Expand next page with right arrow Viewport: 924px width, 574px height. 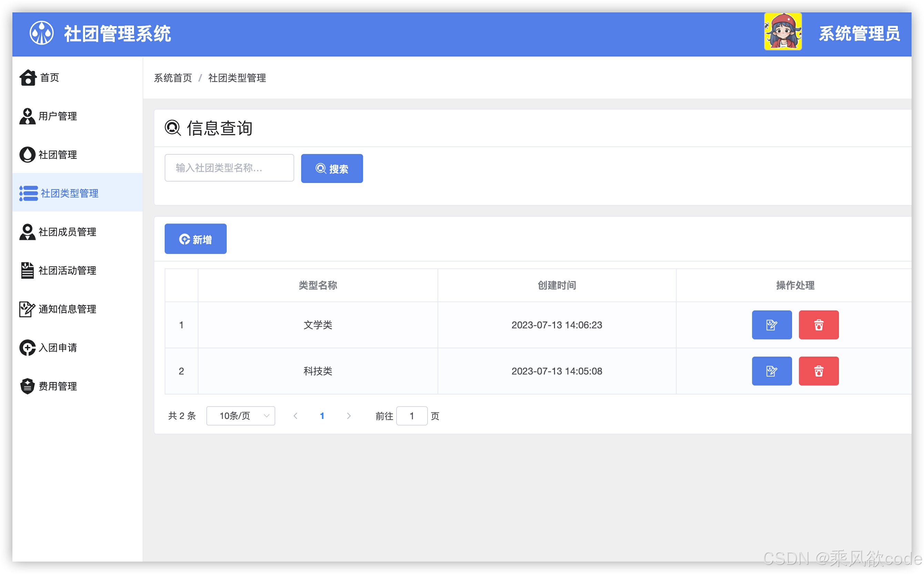pyautogui.click(x=349, y=416)
